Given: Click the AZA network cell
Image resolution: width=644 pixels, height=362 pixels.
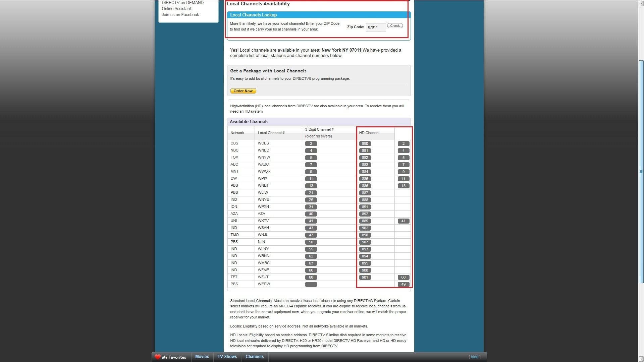Looking at the screenshot, I should (241, 214).
